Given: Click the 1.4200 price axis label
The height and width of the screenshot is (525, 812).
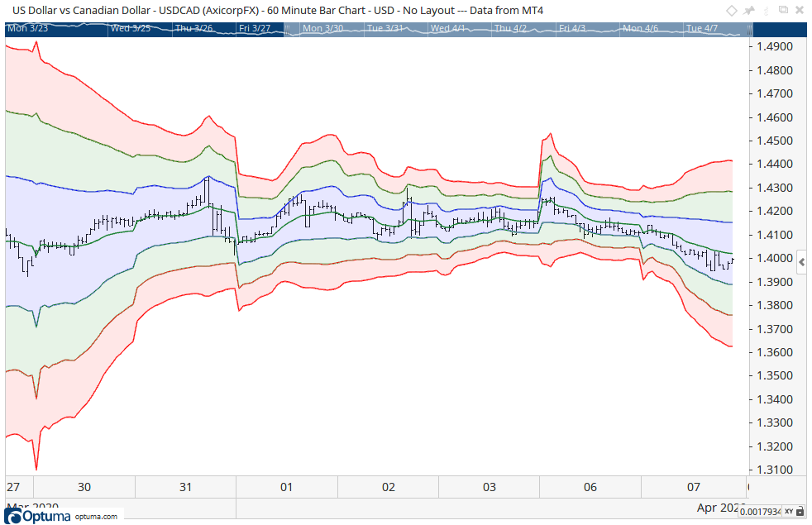Looking at the screenshot, I should [775, 212].
